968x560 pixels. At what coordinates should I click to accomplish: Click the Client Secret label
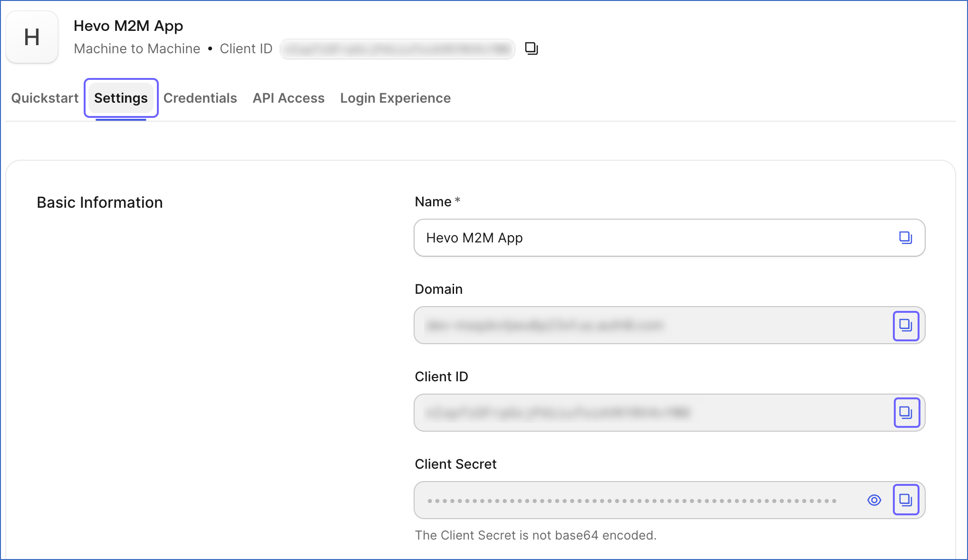455,464
